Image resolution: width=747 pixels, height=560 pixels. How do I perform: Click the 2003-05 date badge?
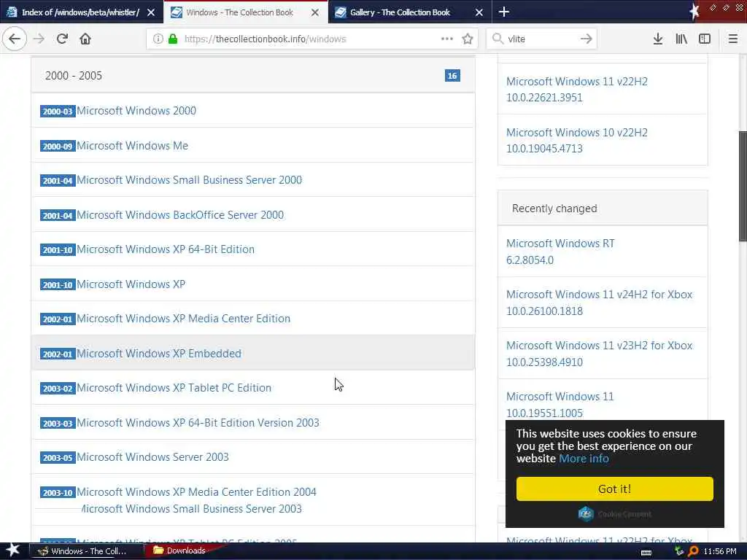coord(58,458)
